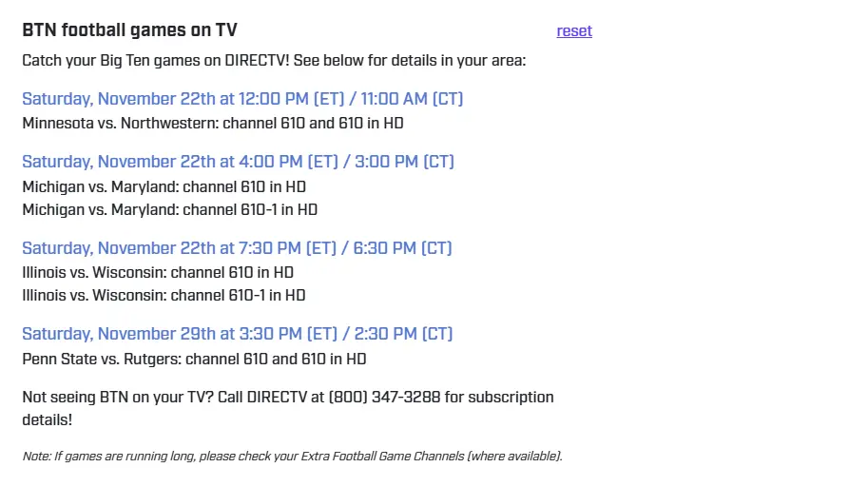This screenshot has width=868, height=487.
Task: Click the Minnesota vs. Northwestern game listing
Action: [x=213, y=123]
